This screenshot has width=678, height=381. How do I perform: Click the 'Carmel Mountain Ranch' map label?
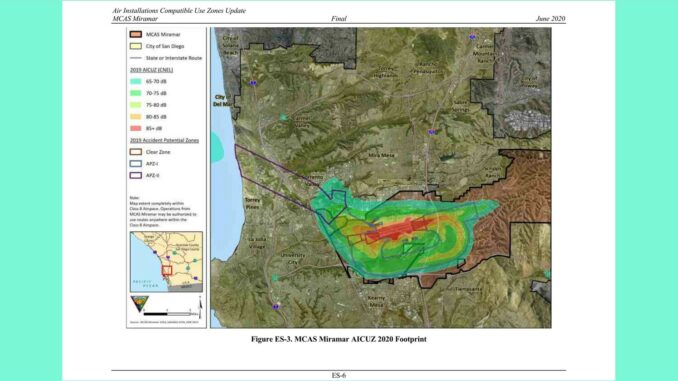pos(484,54)
